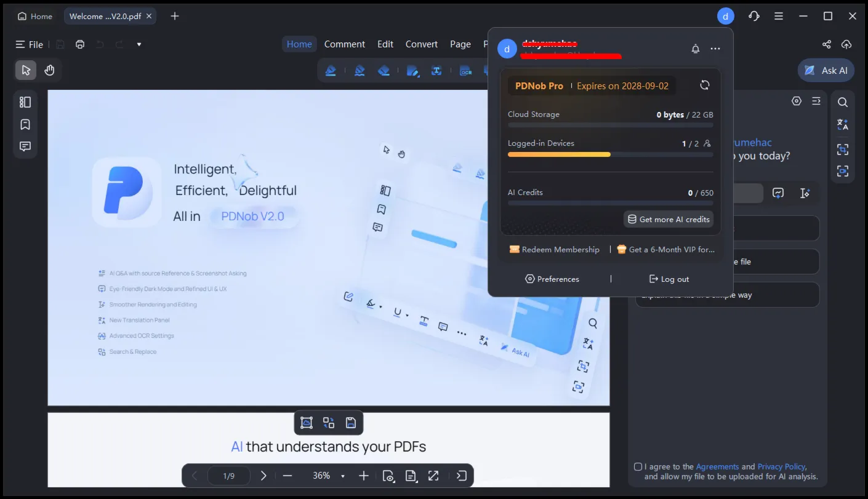The width and height of the screenshot is (868, 499).
Task: Zoom out with the minus button
Action: (x=287, y=476)
